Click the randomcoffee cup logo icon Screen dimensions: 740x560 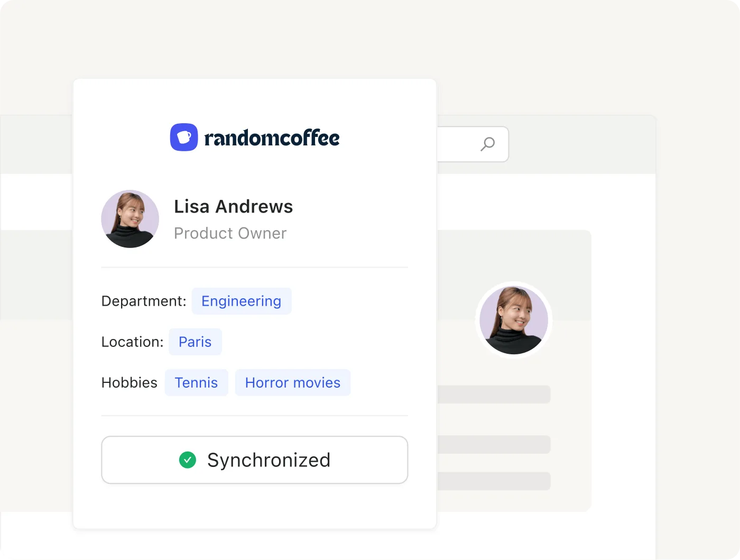(184, 137)
